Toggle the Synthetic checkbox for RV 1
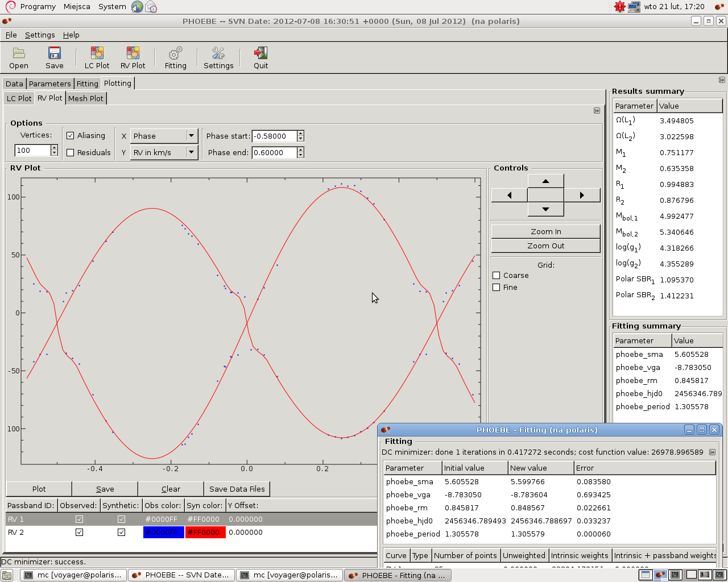This screenshot has height=582, width=728. 121,519
